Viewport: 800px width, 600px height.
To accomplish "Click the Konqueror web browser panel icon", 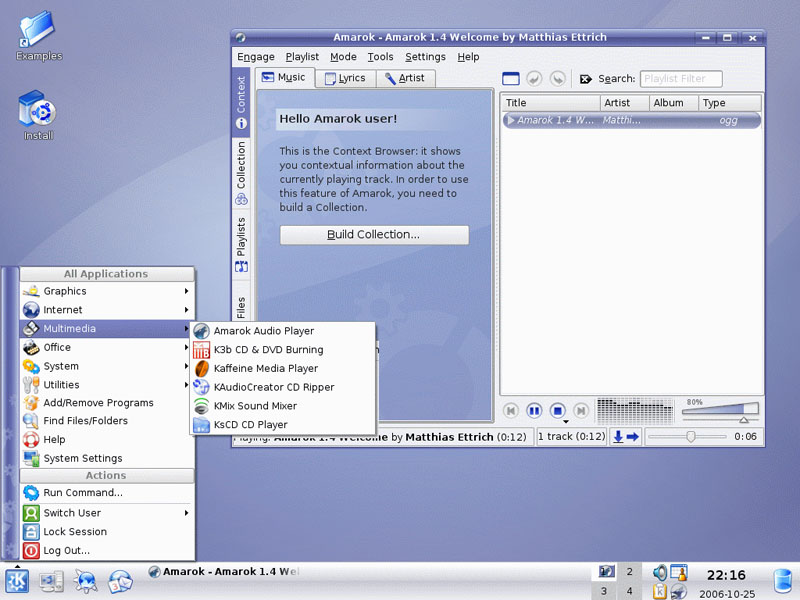I will point(86,581).
